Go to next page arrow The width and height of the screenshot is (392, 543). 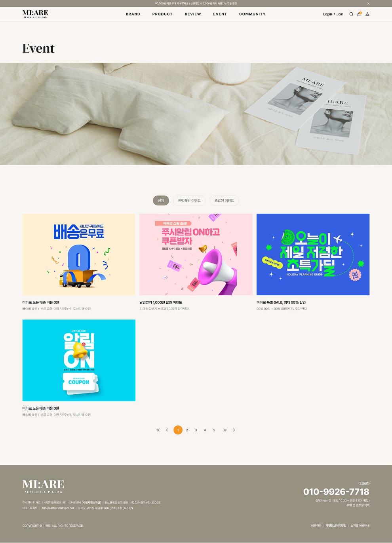click(x=234, y=430)
